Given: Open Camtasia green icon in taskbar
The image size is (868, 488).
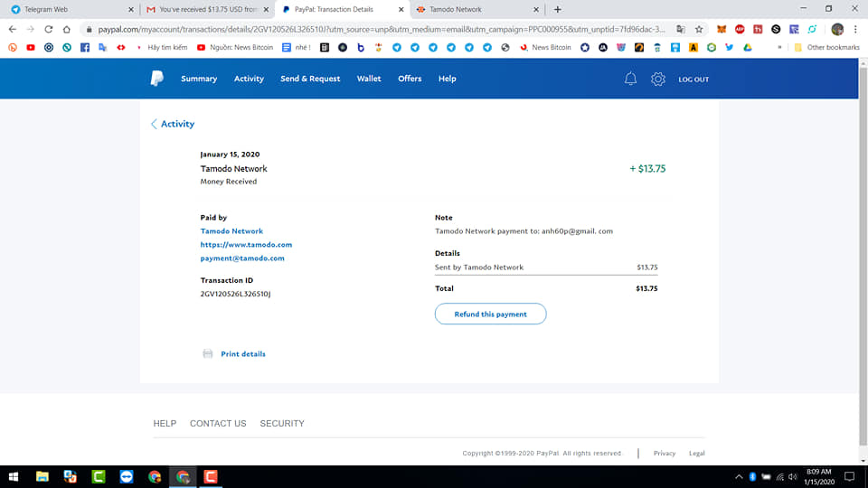Looking at the screenshot, I should (x=99, y=476).
